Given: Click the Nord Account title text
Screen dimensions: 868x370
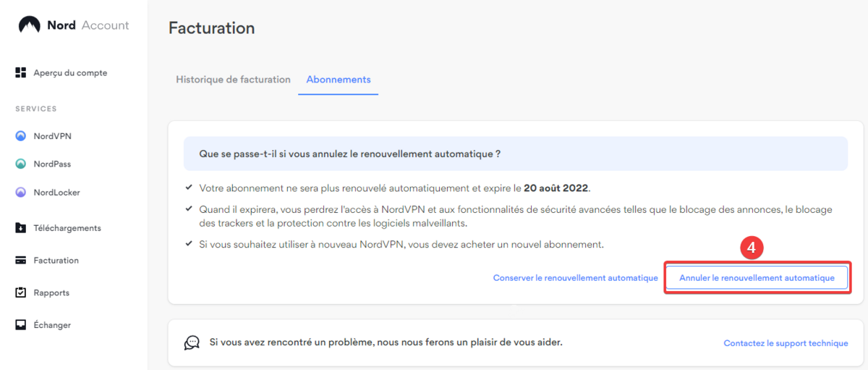Looking at the screenshot, I should pyautogui.click(x=88, y=25).
